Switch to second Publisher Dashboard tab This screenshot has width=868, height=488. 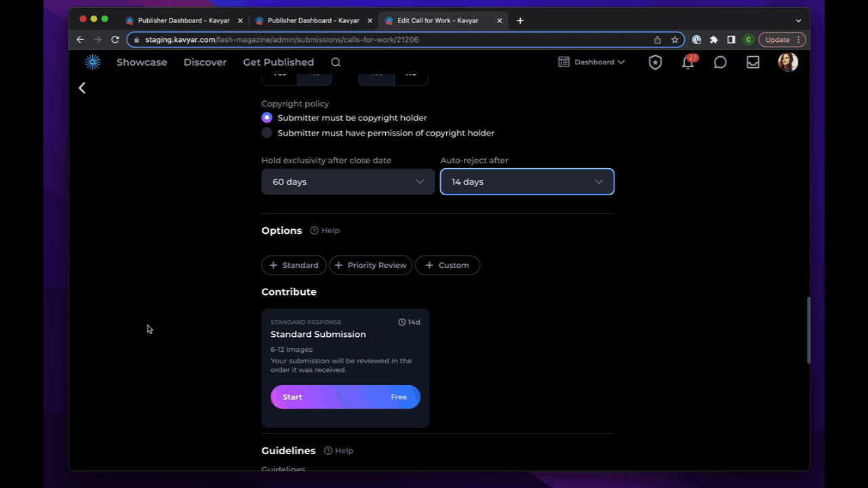[x=313, y=20]
